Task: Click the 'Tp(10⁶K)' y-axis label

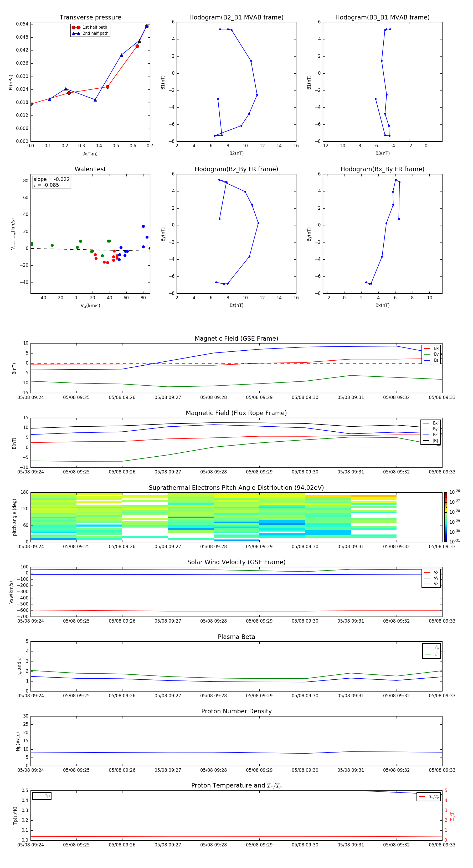Action: click(15, 815)
